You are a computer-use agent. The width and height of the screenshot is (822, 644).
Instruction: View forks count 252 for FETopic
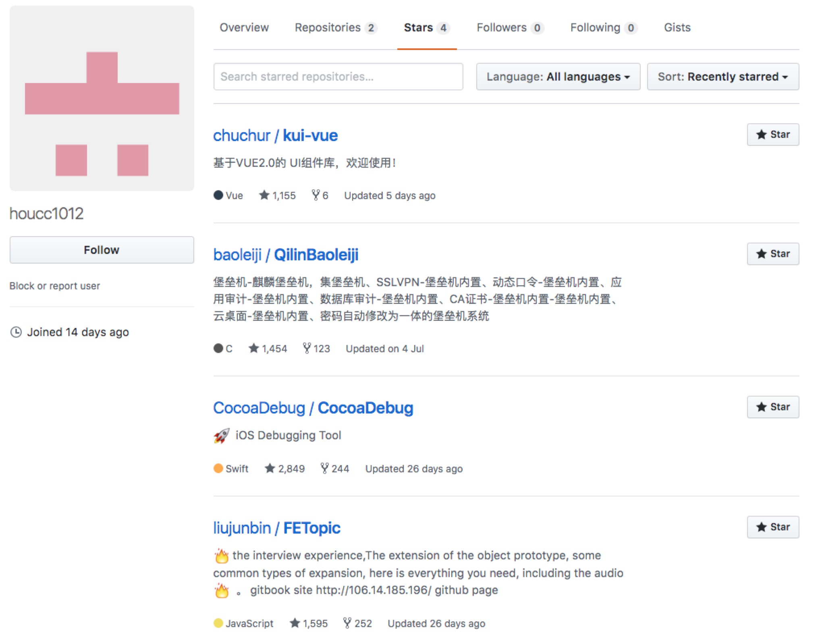click(x=357, y=623)
